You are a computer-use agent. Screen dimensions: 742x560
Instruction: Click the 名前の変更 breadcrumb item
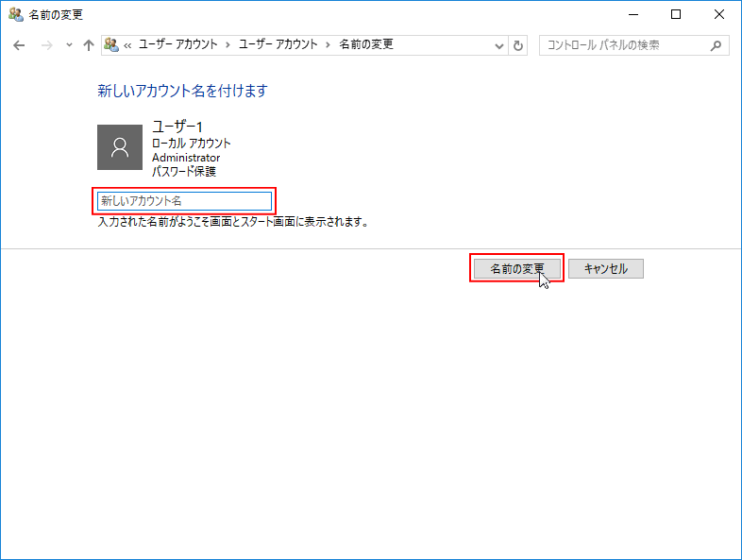[x=365, y=44]
